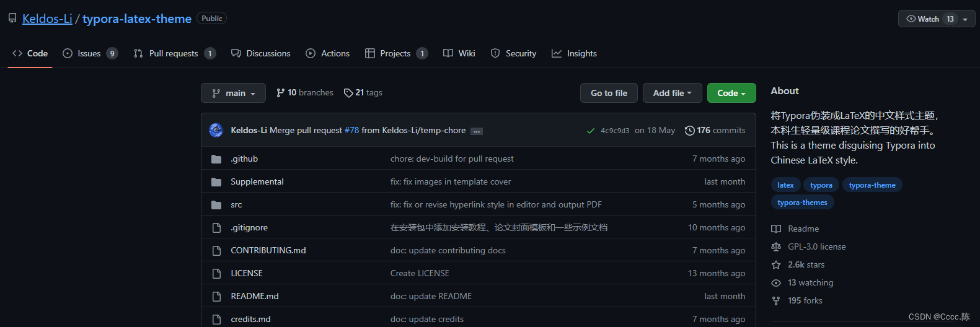Open commit 'fix: fix images in template cover'
Image resolution: width=980 pixels, height=327 pixels.
(451, 181)
